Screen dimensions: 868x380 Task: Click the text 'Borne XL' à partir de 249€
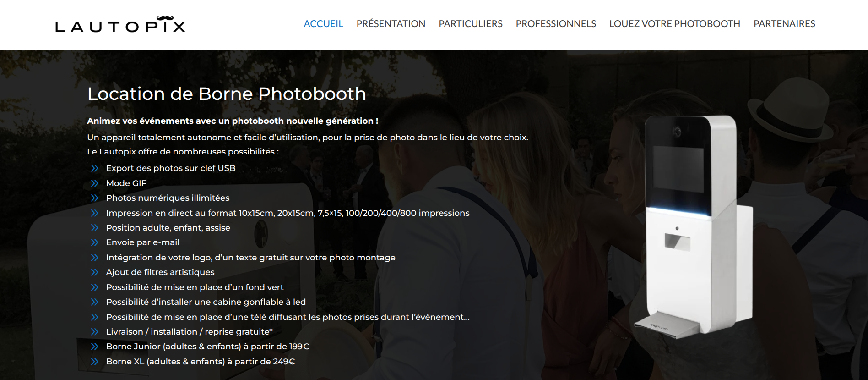tap(201, 362)
